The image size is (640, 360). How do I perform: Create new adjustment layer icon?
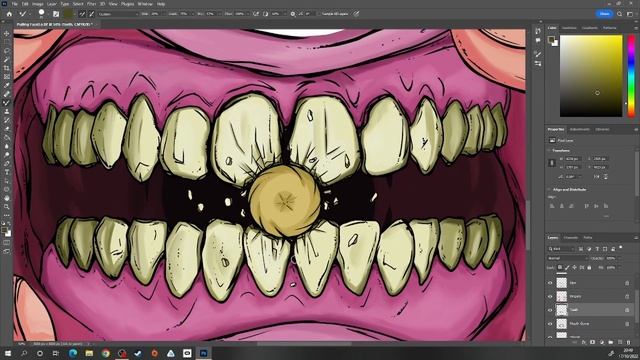(x=602, y=342)
